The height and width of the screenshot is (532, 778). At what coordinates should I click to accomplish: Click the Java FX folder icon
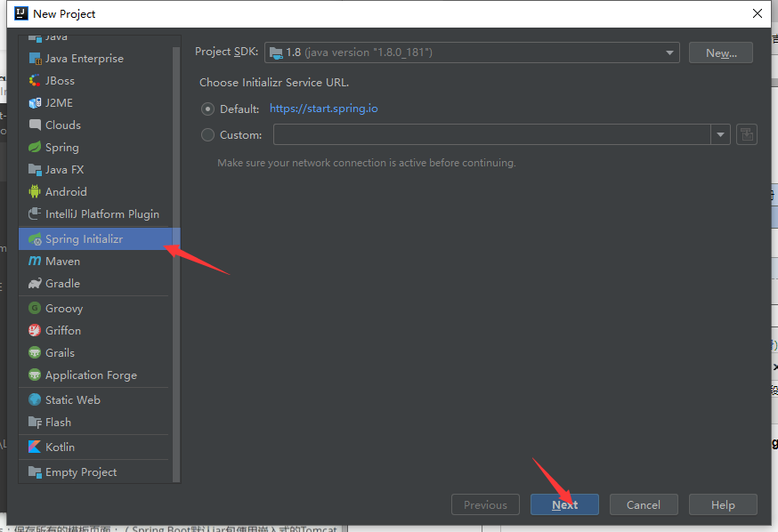(x=35, y=170)
